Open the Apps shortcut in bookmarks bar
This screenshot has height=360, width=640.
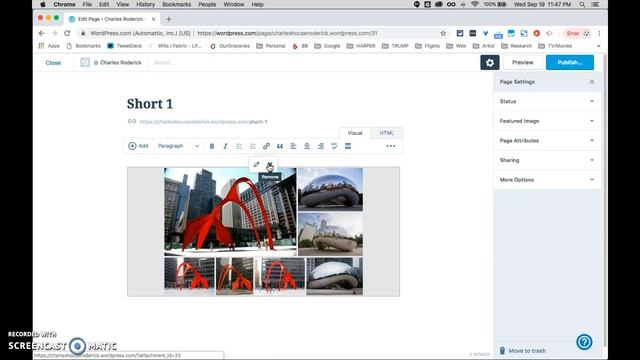click(x=49, y=46)
